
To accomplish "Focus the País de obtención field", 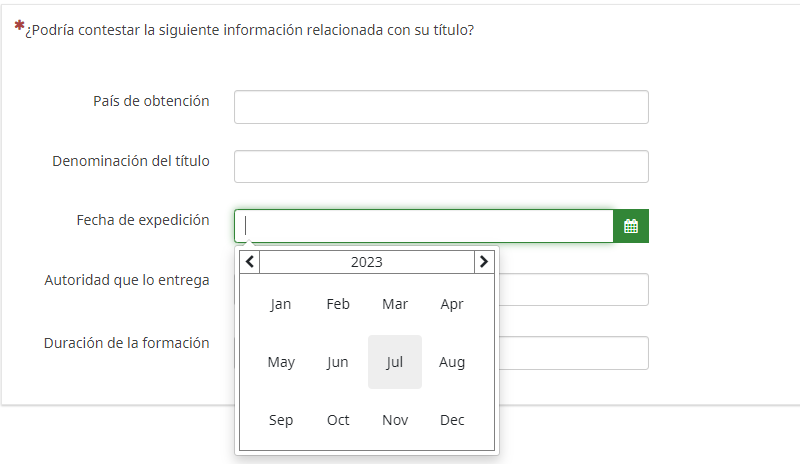I will click(441, 107).
